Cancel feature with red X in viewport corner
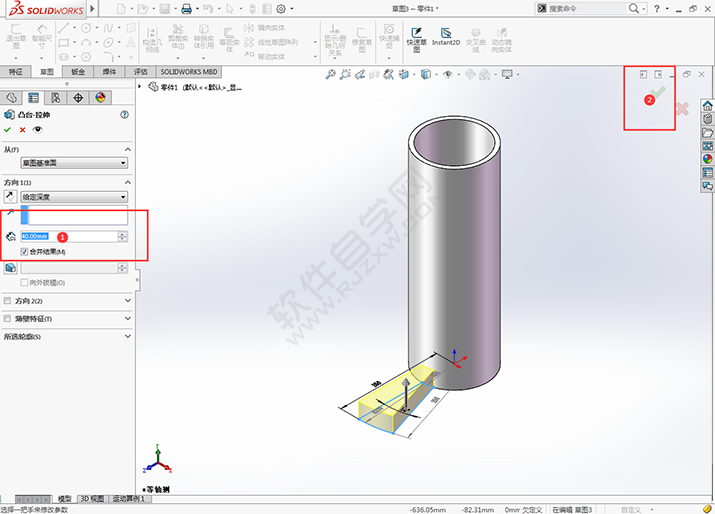This screenshot has width=715, height=514. click(682, 108)
